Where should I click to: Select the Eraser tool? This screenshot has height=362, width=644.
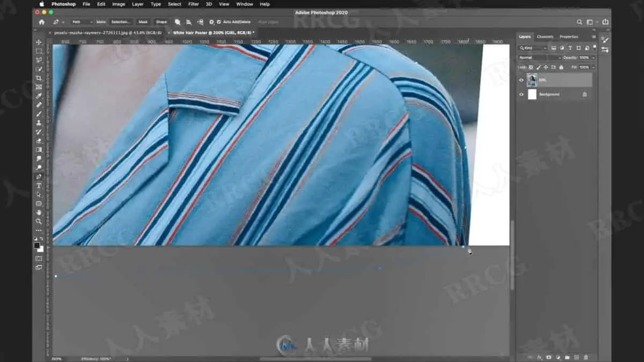(x=39, y=141)
